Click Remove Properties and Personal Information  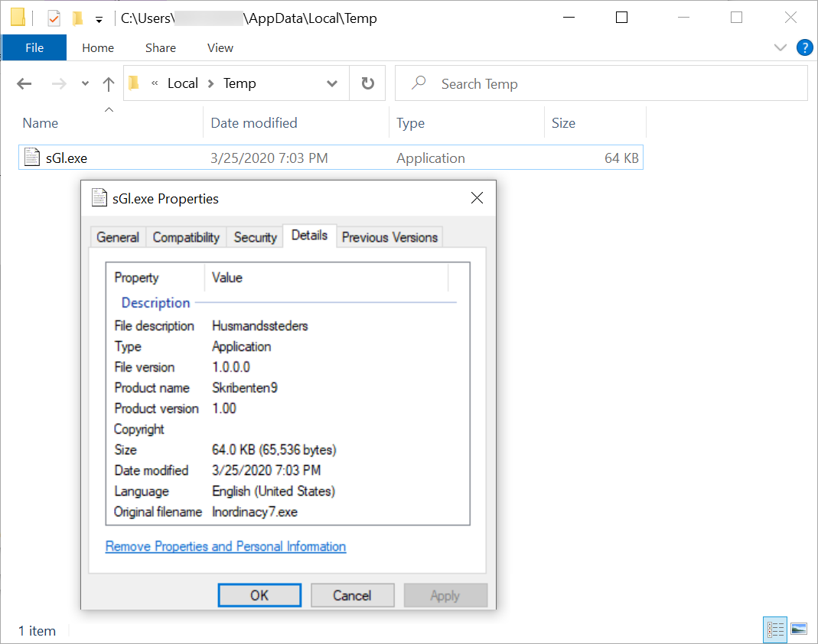225,546
